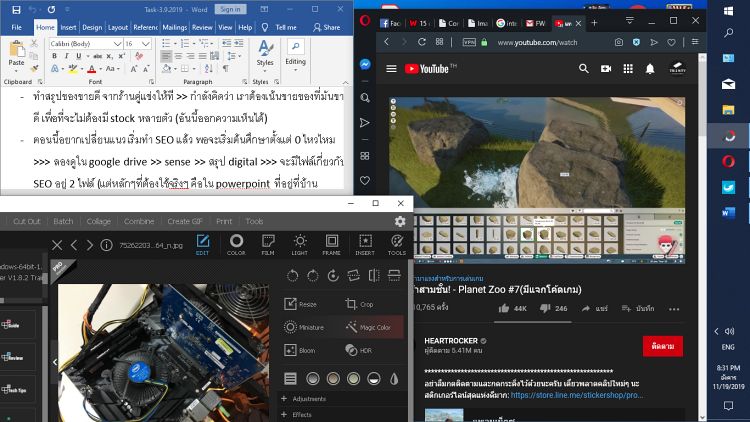Toggle the VPN badge in Opera address bar

click(x=469, y=42)
